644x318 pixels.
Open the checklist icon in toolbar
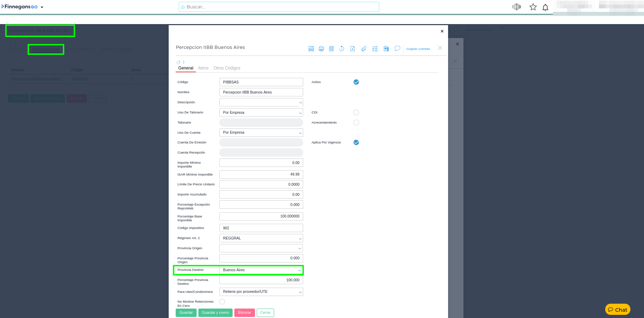(x=375, y=49)
